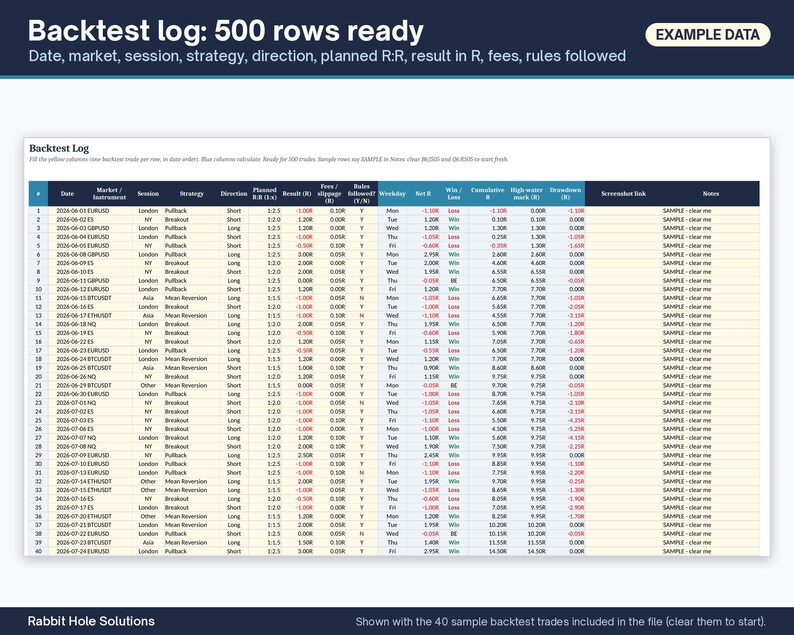Select the Direction column header

click(234, 193)
